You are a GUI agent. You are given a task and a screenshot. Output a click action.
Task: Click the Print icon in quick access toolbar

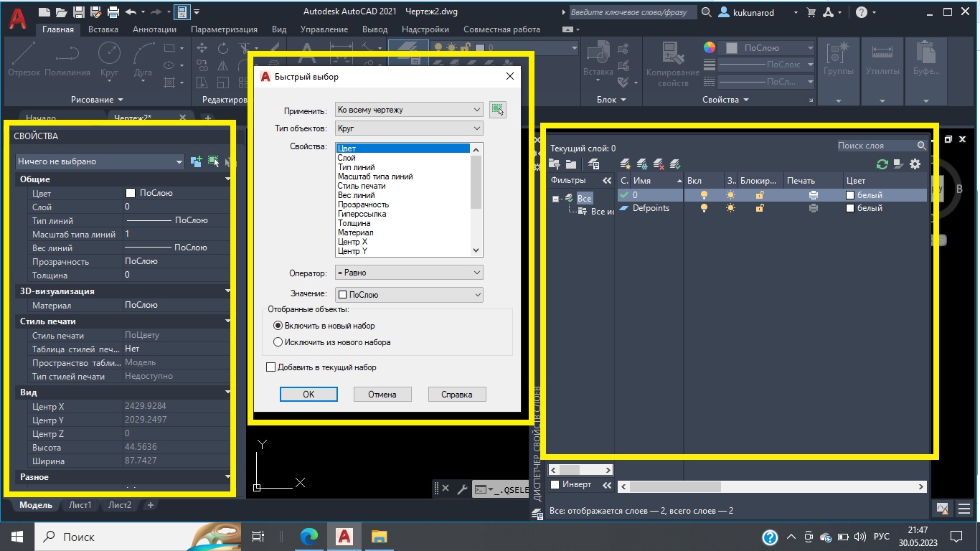point(113,12)
